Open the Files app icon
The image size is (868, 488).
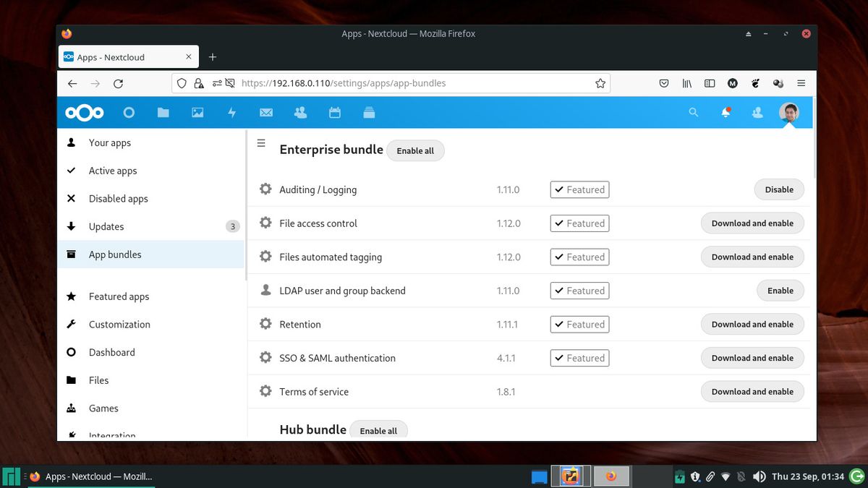point(163,113)
